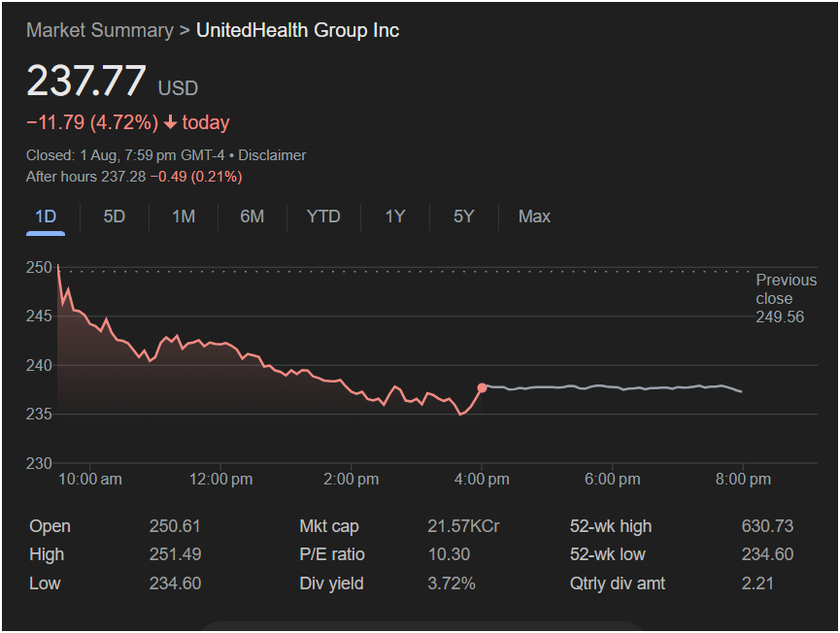Open the Disclaimer link

click(272, 155)
